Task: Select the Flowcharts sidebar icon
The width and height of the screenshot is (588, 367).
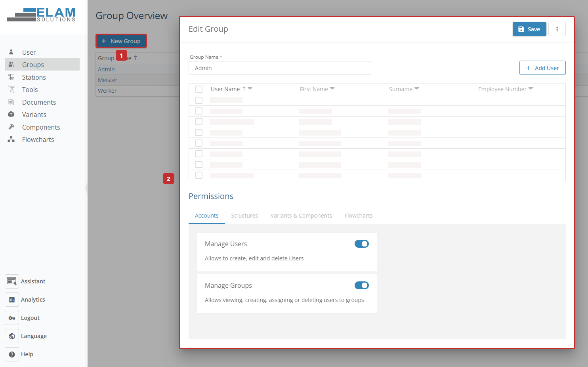Action: 11,139
